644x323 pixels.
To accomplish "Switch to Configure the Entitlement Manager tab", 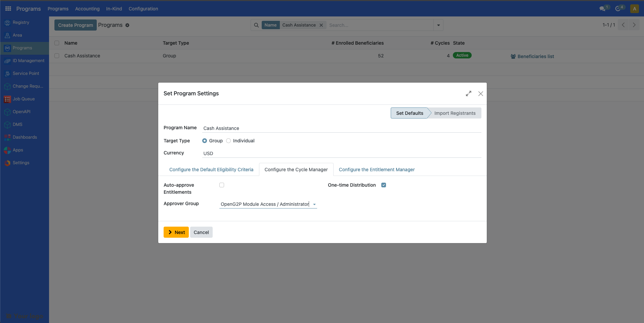I will click(377, 170).
